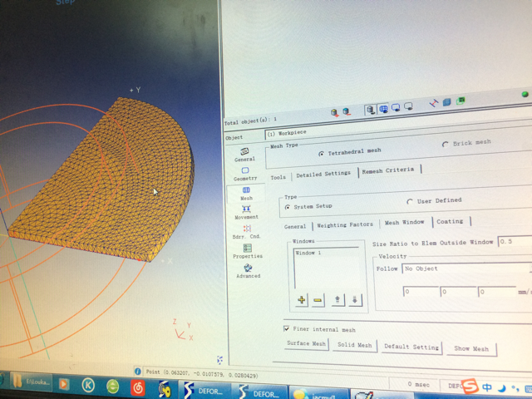Choose User Defined type

[434, 201]
